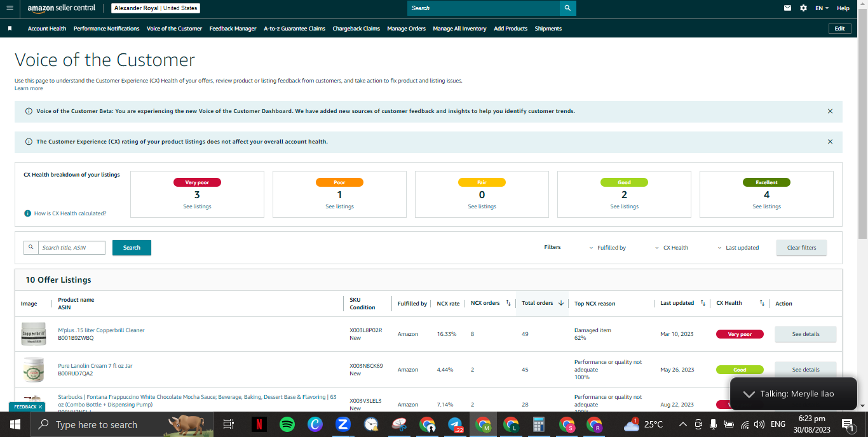Go to Account Health menu
This screenshot has width=868, height=437.
pyautogui.click(x=47, y=29)
